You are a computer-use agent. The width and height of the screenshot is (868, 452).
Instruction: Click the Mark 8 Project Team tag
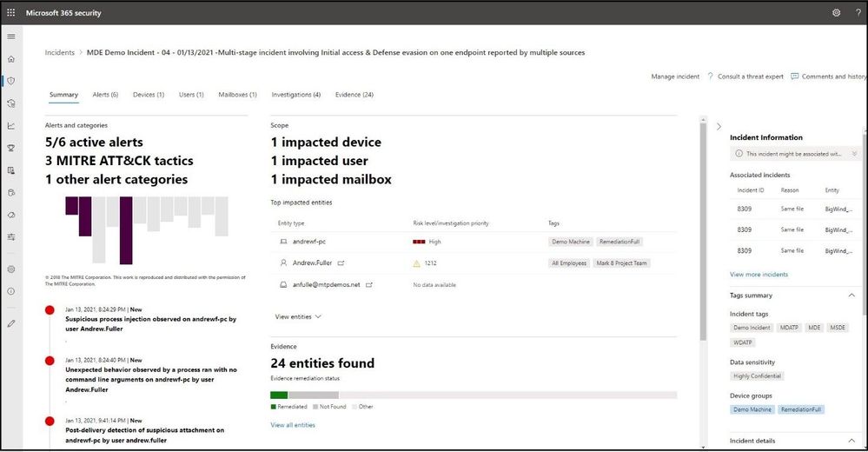621,263
